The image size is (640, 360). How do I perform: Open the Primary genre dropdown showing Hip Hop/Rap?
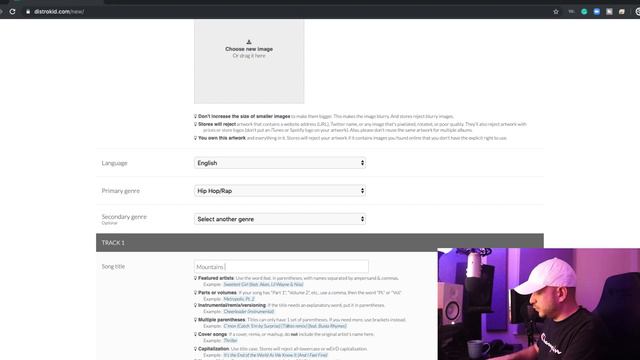click(x=280, y=191)
